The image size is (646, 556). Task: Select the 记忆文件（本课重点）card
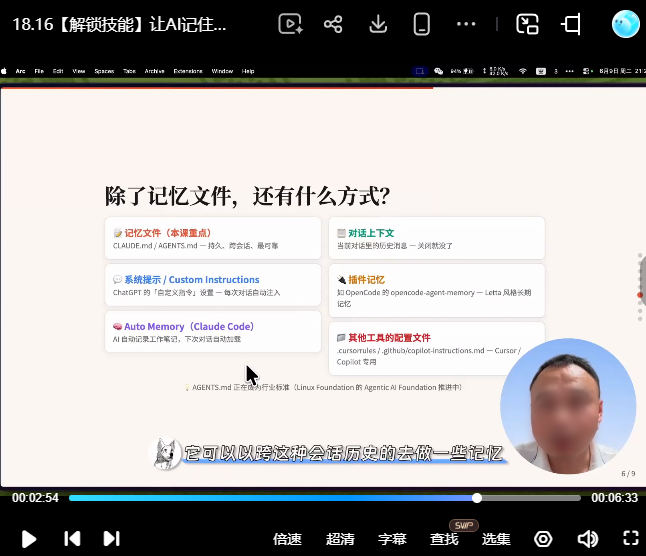[213, 238]
